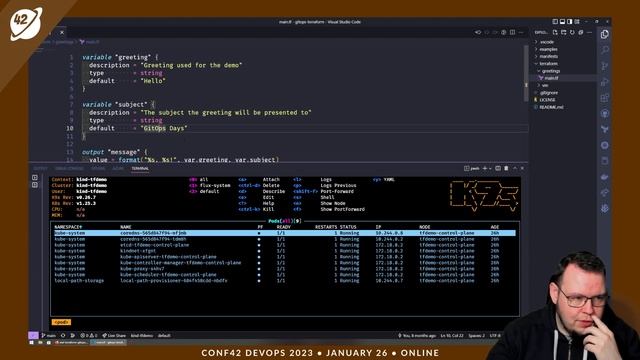The image size is (640, 360).
Task: Maximize panel with the up chevron
Action: click(515, 168)
